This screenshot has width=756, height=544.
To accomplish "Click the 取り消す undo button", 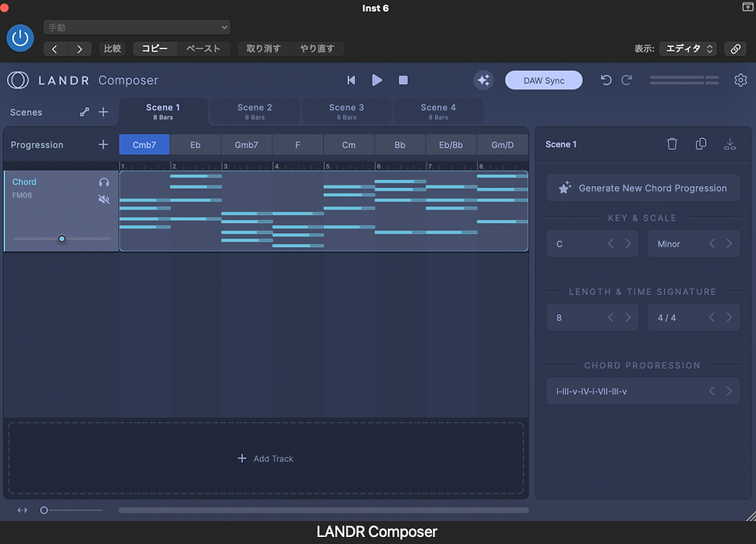I will tap(263, 49).
